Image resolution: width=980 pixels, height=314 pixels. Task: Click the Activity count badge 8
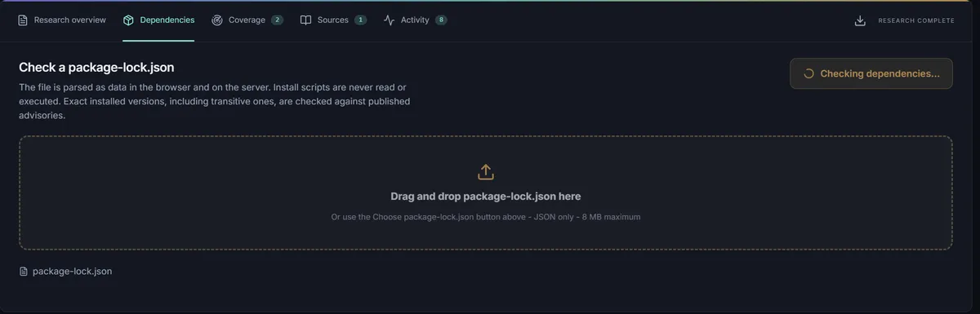(441, 20)
